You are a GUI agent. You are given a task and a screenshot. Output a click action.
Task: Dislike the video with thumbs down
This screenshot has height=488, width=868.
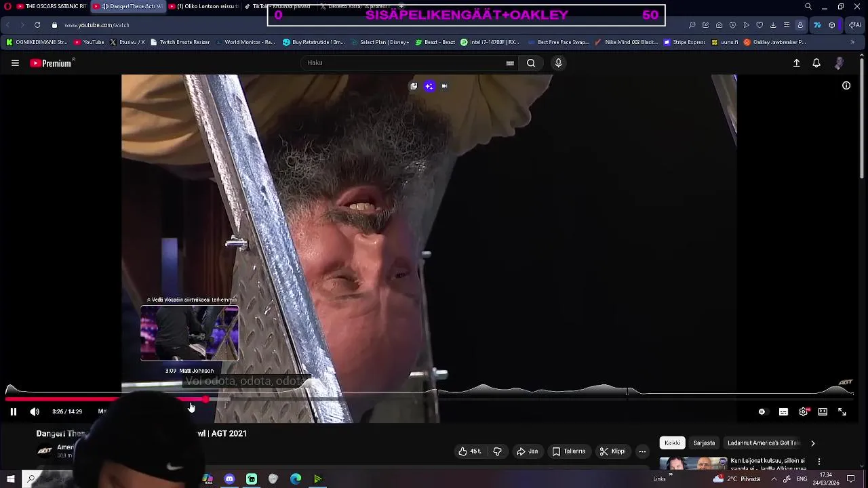pos(497,451)
